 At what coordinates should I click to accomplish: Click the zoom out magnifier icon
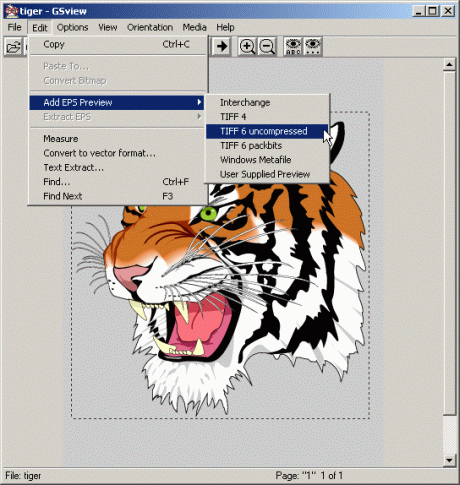click(x=267, y=46)
